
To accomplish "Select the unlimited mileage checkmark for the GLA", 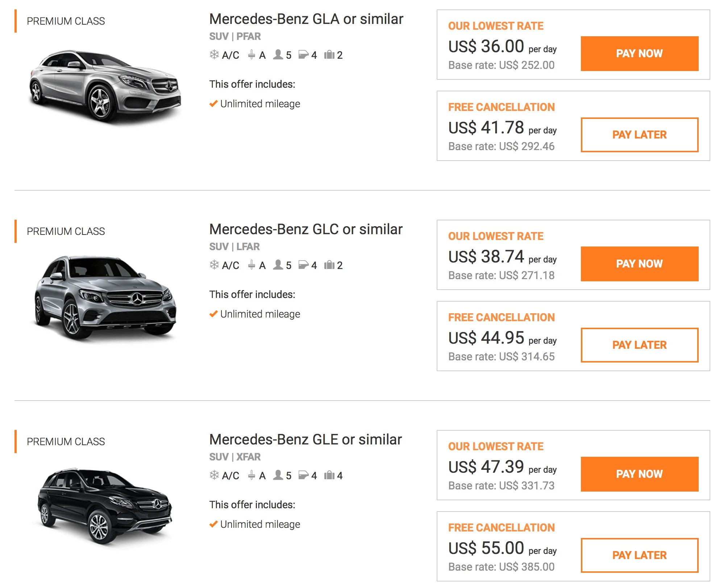I will pyautogui.click(x=213, y=104).
